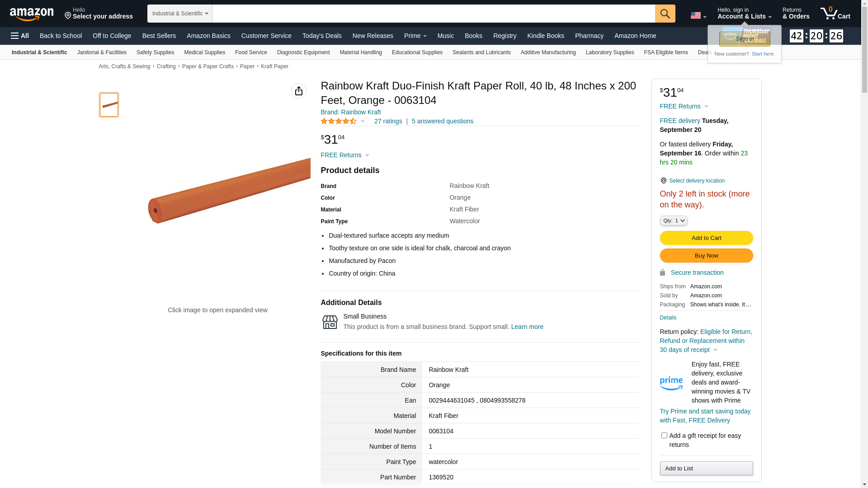Click inside the search input field
Screen dimensions: 868x488
click(433, 14)
